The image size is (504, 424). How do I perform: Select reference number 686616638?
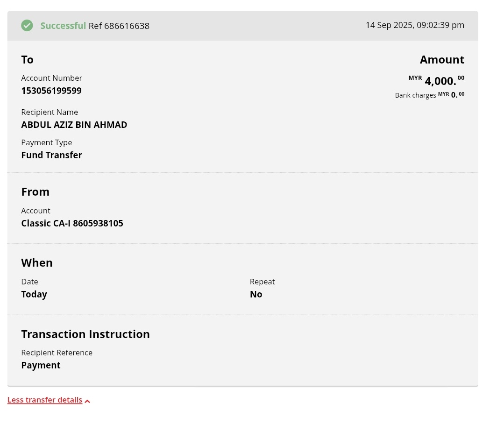[x=127, y=26]
